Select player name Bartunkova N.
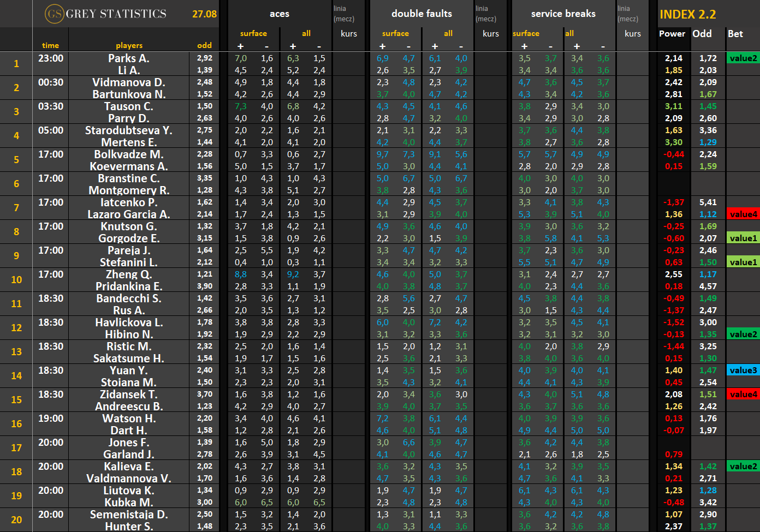 tap(129, 94)
